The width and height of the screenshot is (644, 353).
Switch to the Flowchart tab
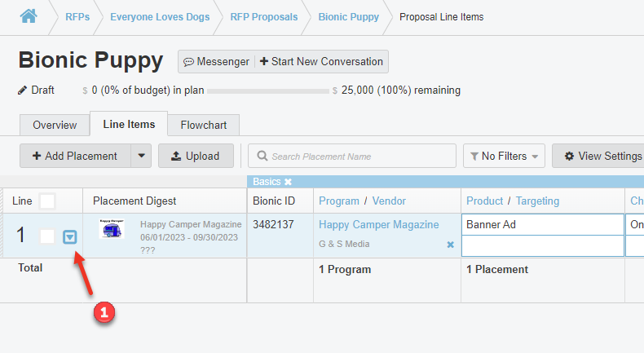204,125
